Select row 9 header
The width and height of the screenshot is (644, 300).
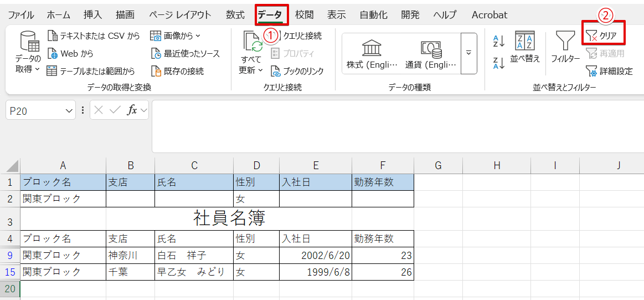pos(10,256)
